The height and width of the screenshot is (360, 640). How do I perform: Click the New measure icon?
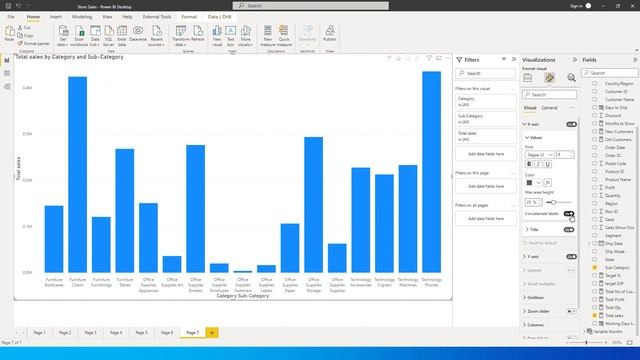(268, 31)
